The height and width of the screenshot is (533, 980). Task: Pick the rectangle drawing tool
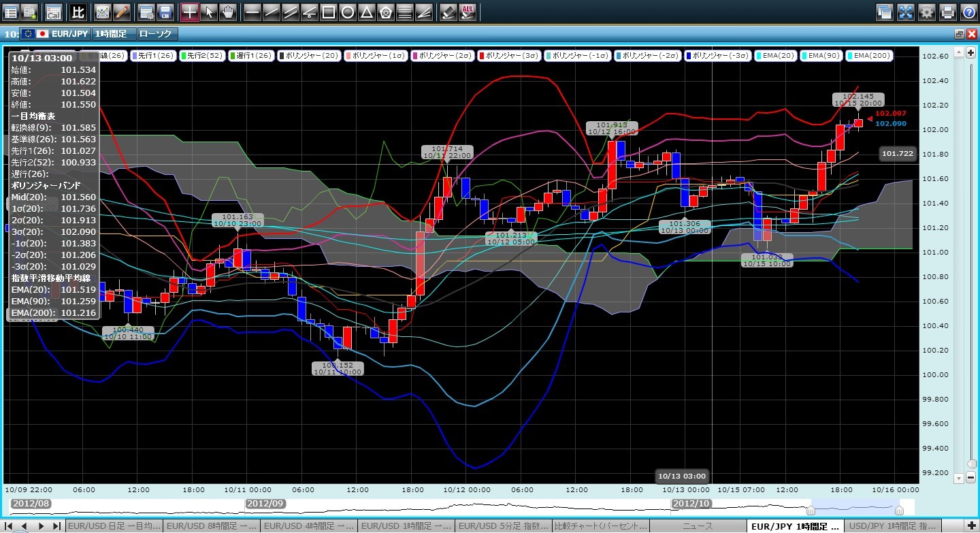pyautogui.click(x=328, y=12)
